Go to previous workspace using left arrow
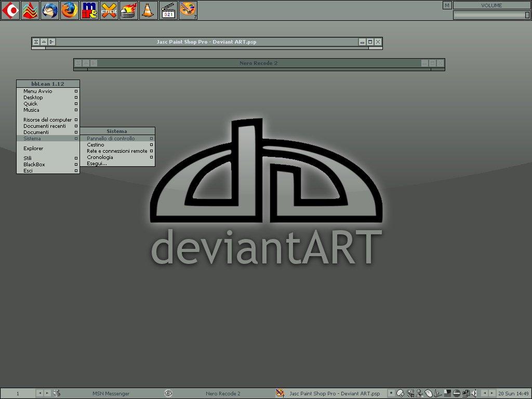 click(x=39, y=393)
